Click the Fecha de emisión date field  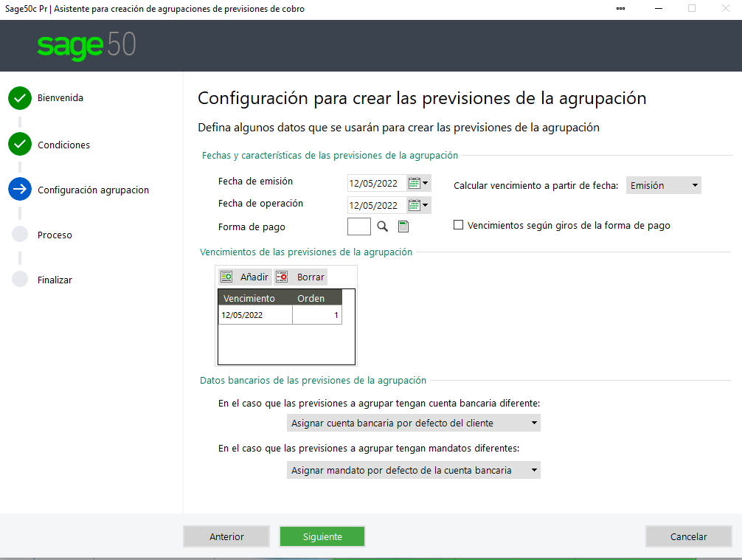coord(377,183)
